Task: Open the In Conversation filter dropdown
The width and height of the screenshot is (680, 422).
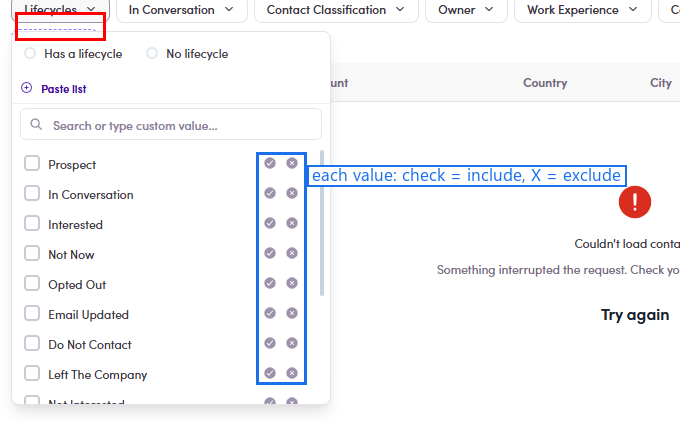Action: point(182,10)
